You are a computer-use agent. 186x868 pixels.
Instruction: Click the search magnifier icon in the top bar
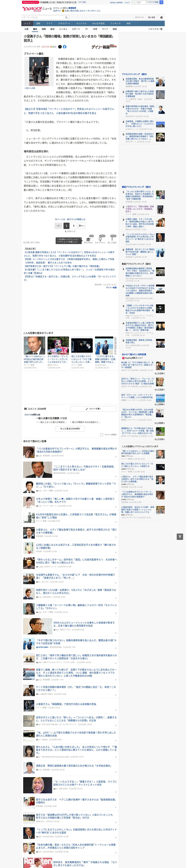click(x=161, y=2)
